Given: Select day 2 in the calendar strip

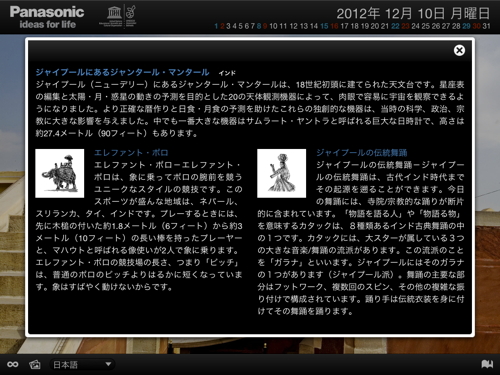Looking at the screenshot, I should 222,26.
